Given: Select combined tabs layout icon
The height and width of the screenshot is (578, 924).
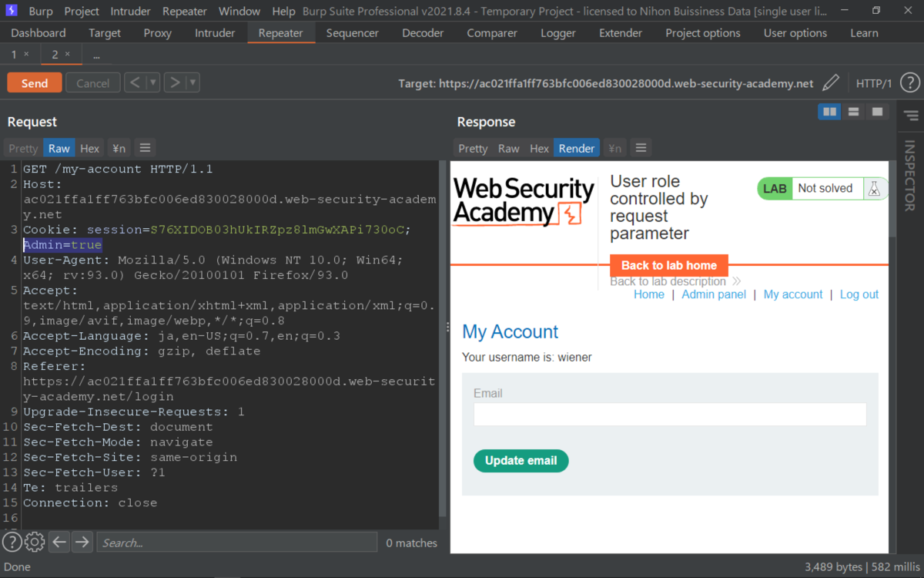Looking at the screenshot, I should click(x=877, y=112).
